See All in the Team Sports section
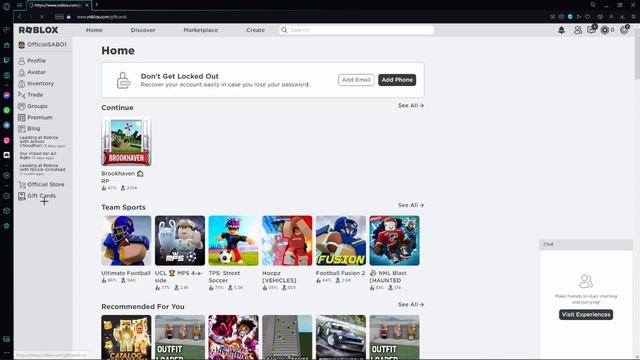Image resolution: width=640 pixels, height=360 pixels. (411, 205)
